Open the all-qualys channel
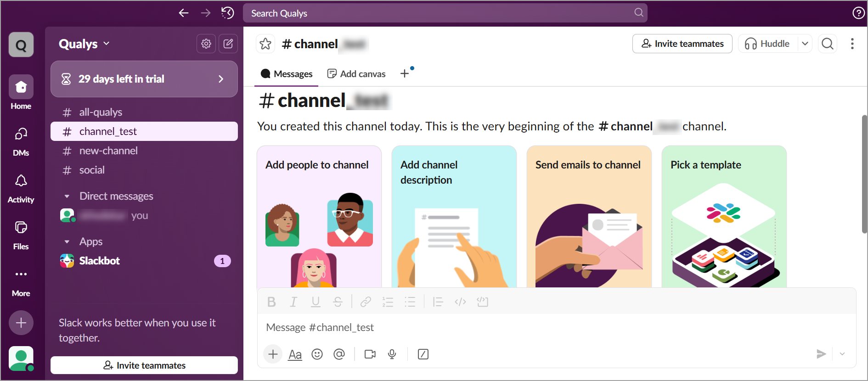Screen dimensions: 868x381 pos(144,112)
